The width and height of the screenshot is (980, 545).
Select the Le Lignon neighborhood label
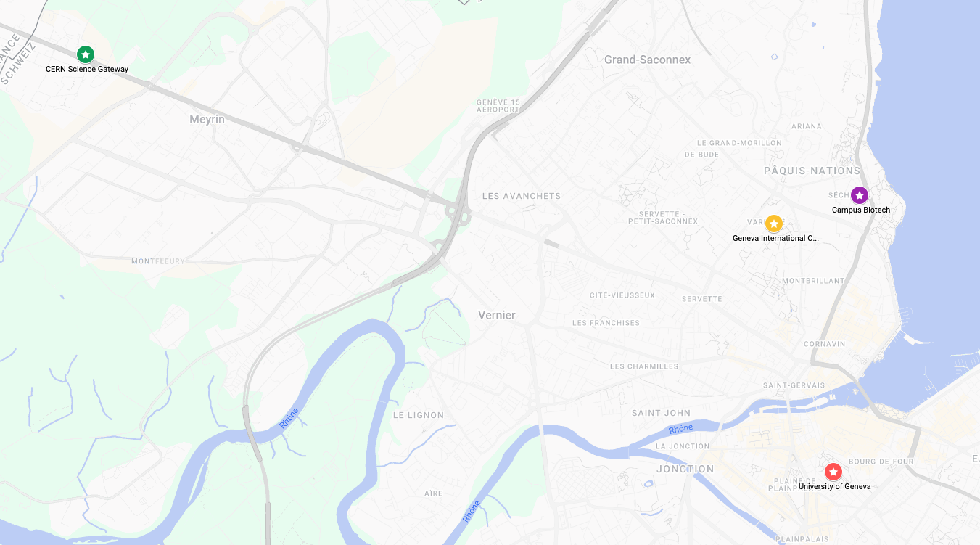(419, 415)
